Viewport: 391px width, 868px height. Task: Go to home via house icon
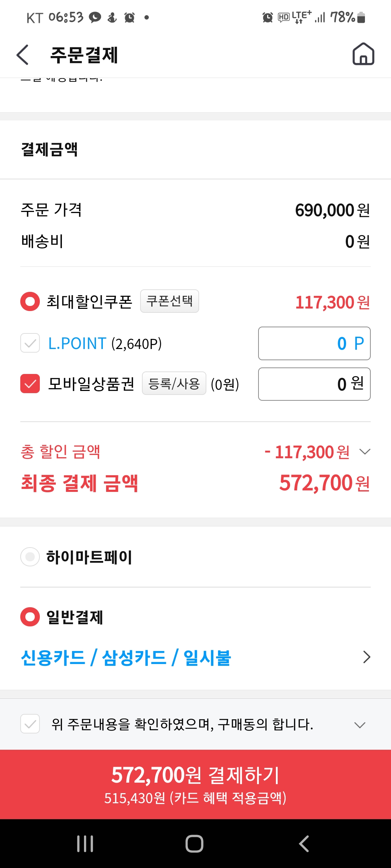click(363, 54)
